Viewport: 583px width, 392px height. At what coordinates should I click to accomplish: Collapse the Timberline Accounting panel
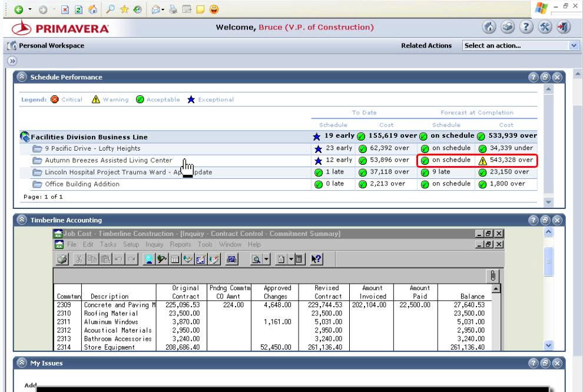point(21,220)
